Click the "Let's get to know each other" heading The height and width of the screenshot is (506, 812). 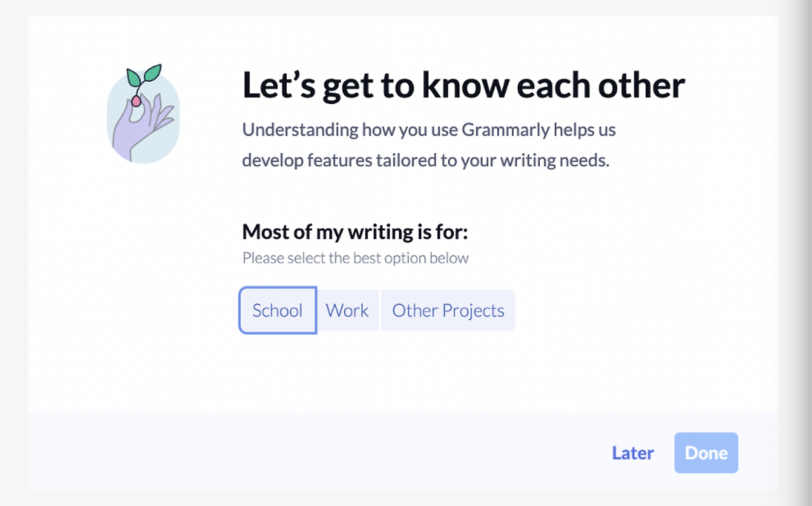[463, 86]
